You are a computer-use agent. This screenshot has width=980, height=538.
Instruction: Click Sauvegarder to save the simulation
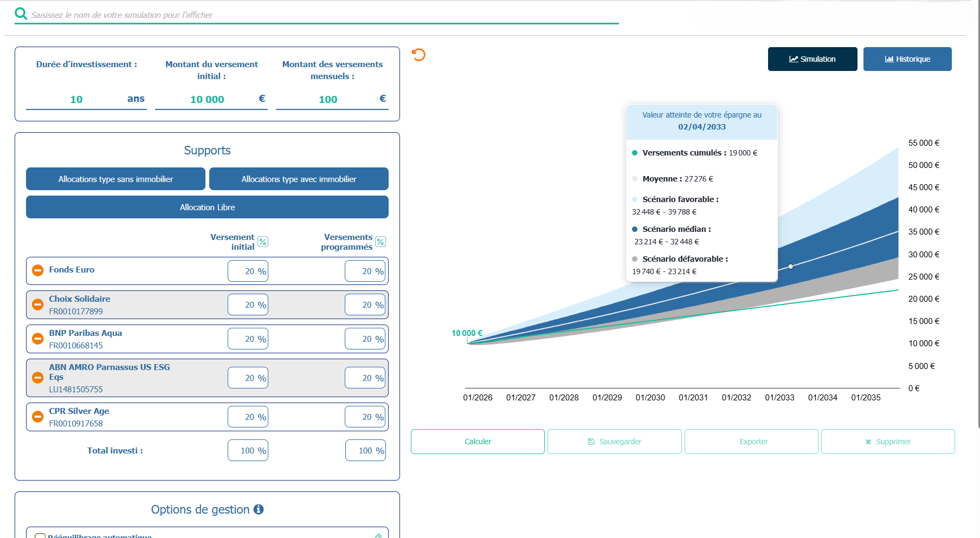tap(614, 442)
